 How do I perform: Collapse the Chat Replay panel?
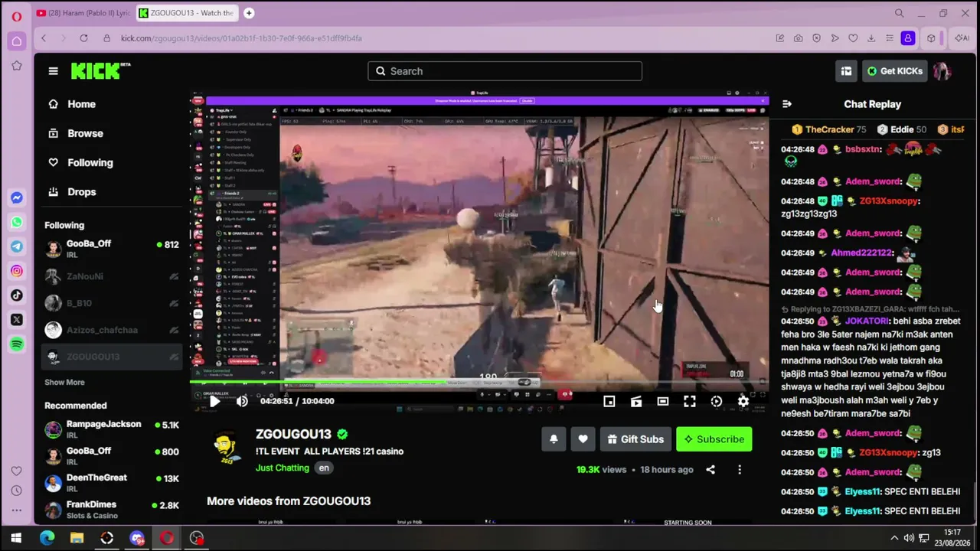[x=787, y=104]
